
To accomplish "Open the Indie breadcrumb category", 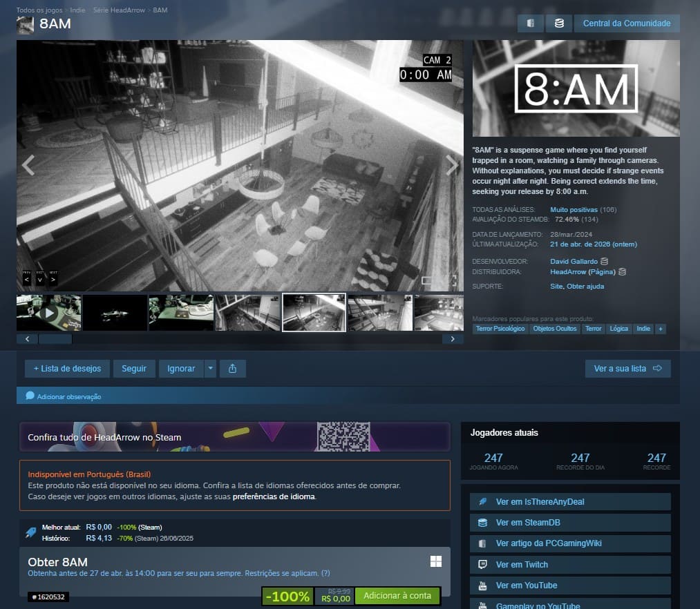I will [x=77, y=10].
